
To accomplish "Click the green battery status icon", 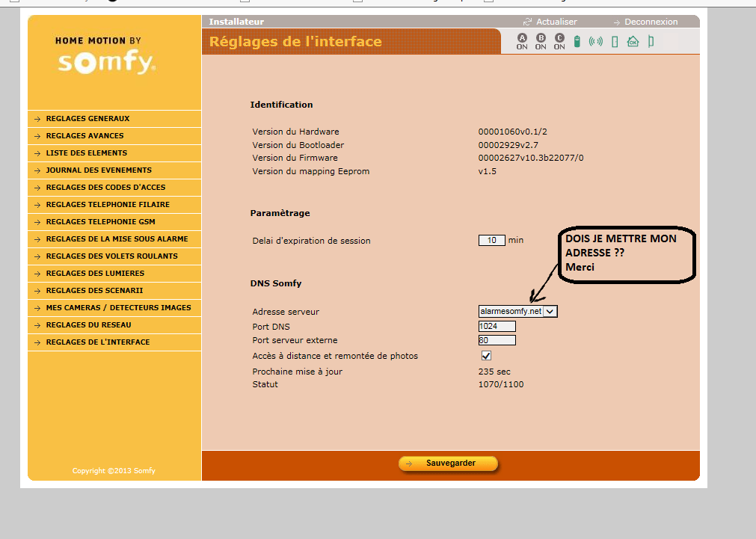I will pos(577,42).
